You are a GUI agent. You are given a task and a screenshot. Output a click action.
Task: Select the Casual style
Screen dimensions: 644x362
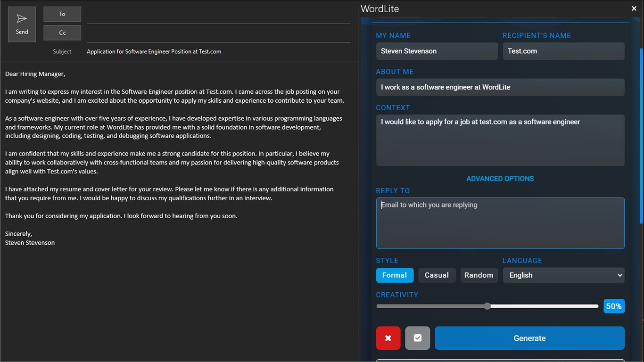click(437, 275)
